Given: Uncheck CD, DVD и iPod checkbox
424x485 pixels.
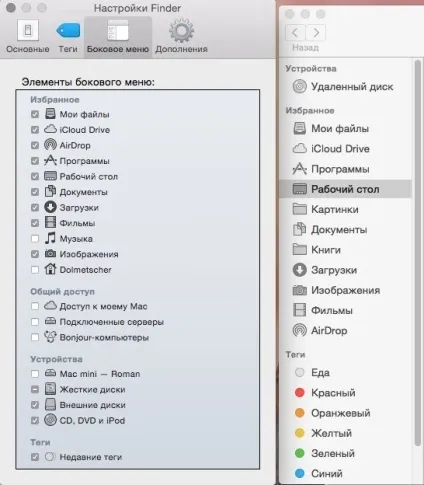Looking at the screenshot, I should tap(35, 420).
